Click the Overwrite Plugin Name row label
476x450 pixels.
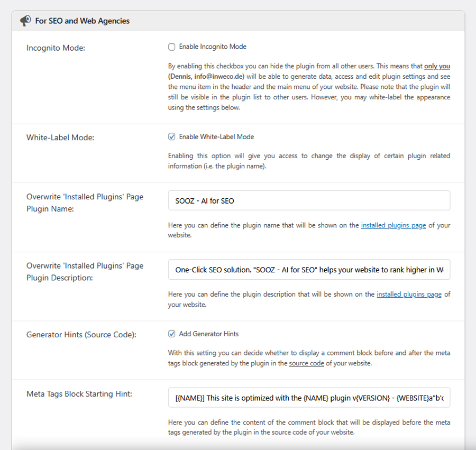pyautogui.click(x=85, y=202)
